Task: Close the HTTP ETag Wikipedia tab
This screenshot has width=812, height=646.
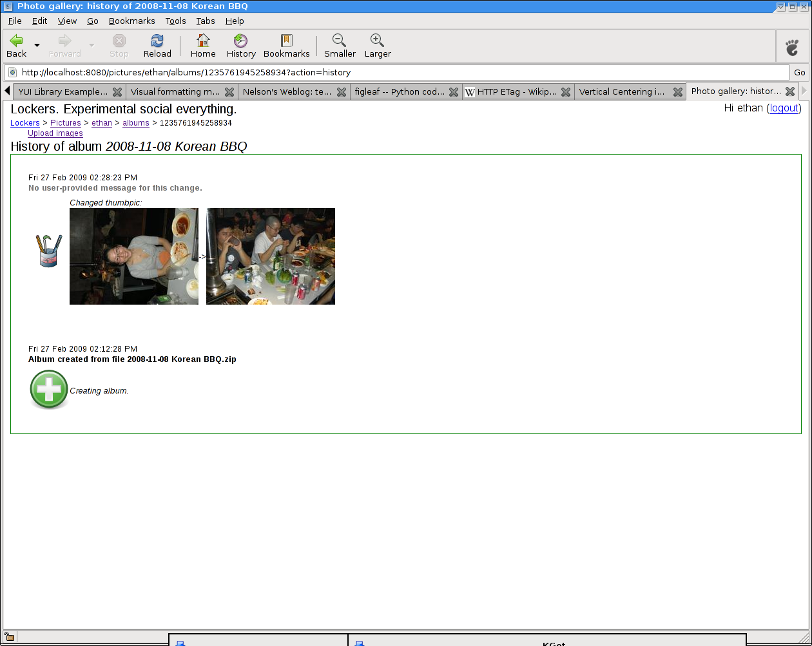Action: (x=566, y=92)
